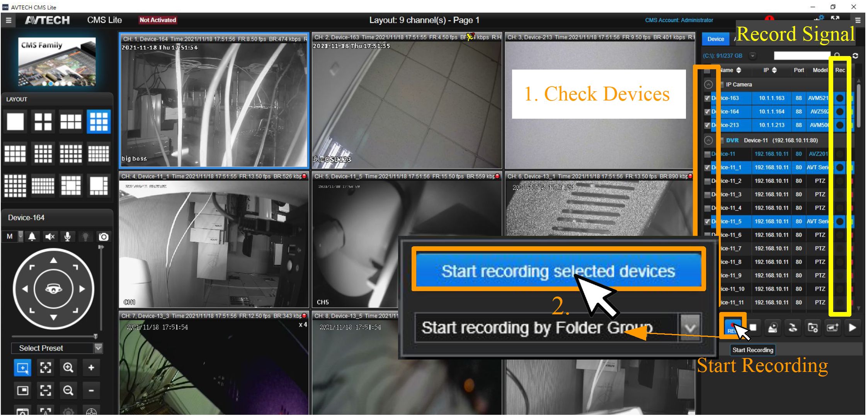Image resolution: width=868 pixels, height=416 pixels.
Task: Click the device search input field
Action: click(x=802, y=56)
